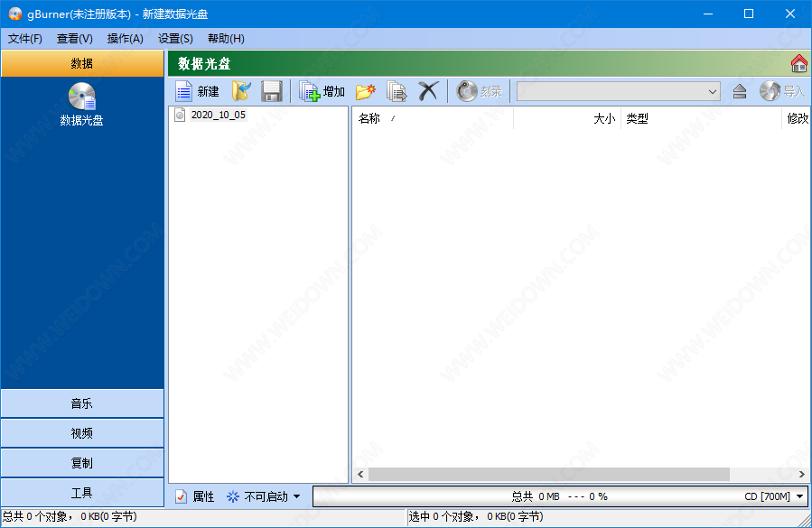Viewport: 812px width, 528px height.
Task: Maximize the gBurner window
Action: point(749,14)
